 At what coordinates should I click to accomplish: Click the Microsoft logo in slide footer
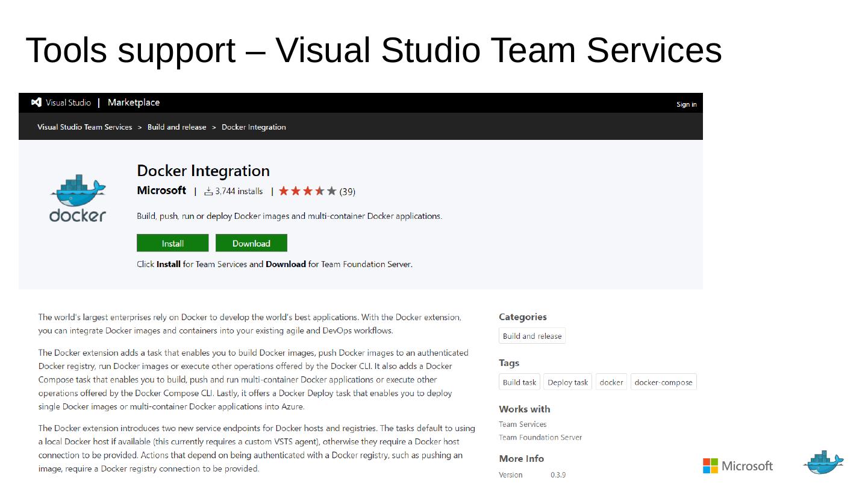click(737, 466)
